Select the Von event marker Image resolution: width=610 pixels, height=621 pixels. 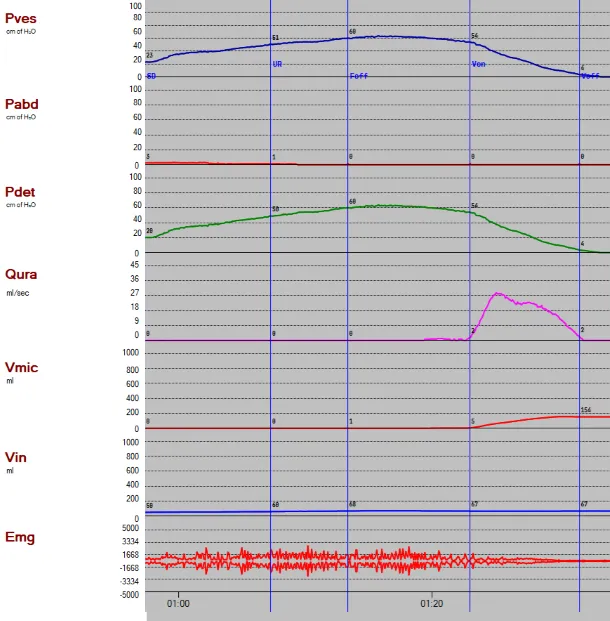point(478,63)
